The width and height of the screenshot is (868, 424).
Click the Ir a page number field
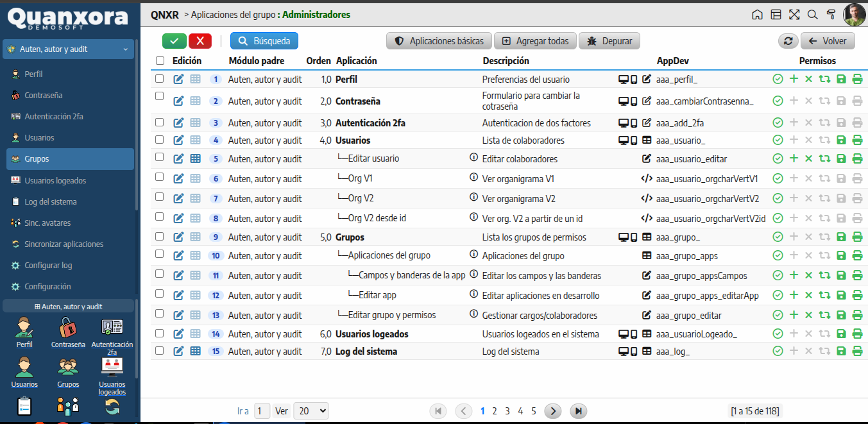click(262, 411)
